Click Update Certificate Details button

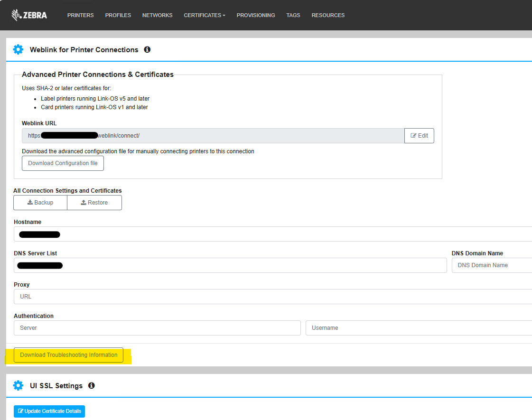pyautogui.click(x=49, y=411)
